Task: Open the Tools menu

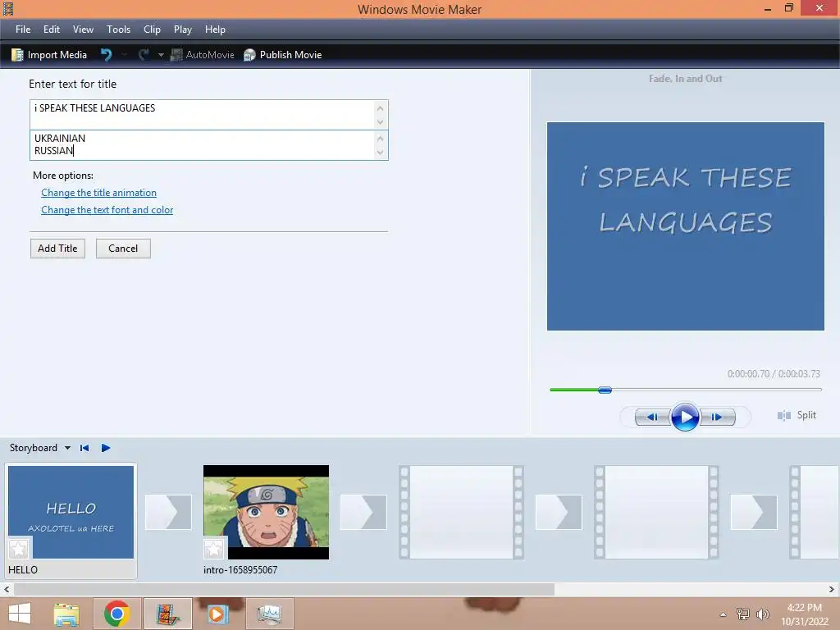Action: click(x=118, y=30)
